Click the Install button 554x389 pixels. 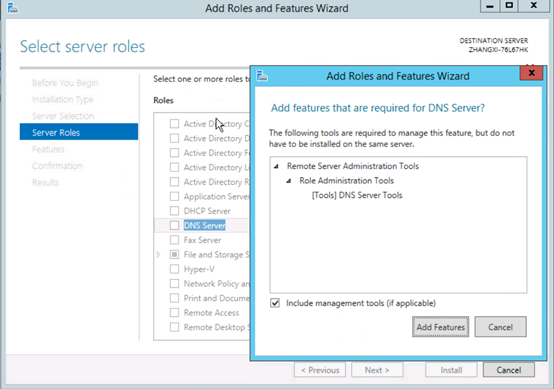tap(451, 370)
